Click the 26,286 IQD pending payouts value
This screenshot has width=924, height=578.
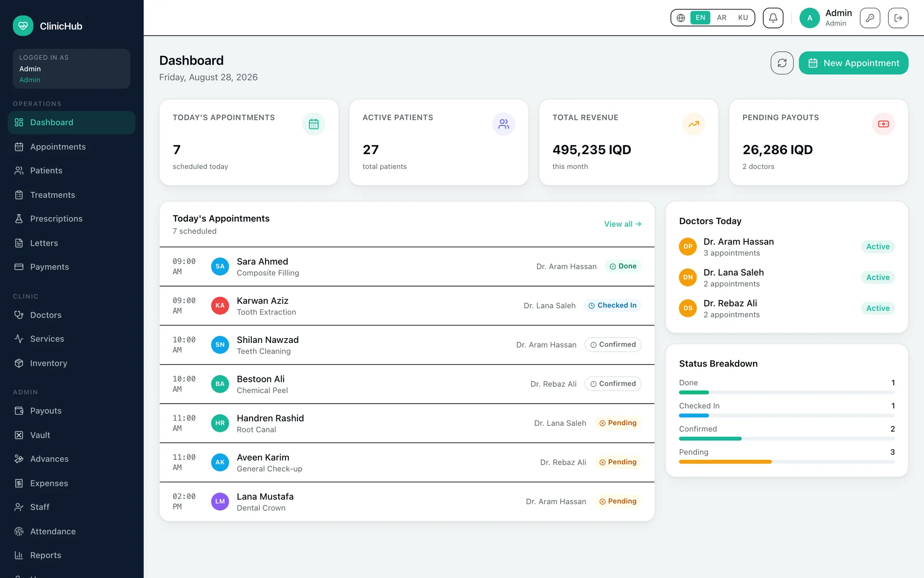point(777,150)
